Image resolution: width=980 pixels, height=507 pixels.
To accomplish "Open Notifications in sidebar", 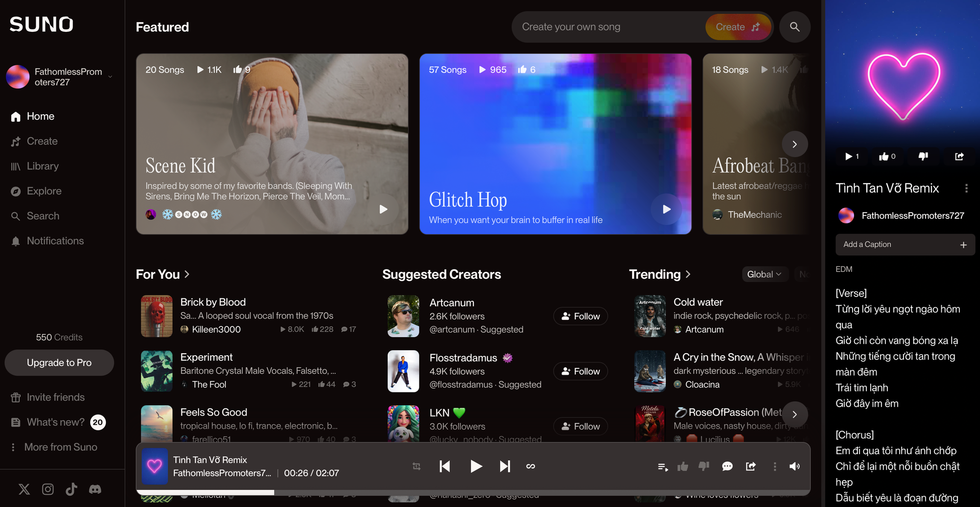I will [x=47, y=241].
